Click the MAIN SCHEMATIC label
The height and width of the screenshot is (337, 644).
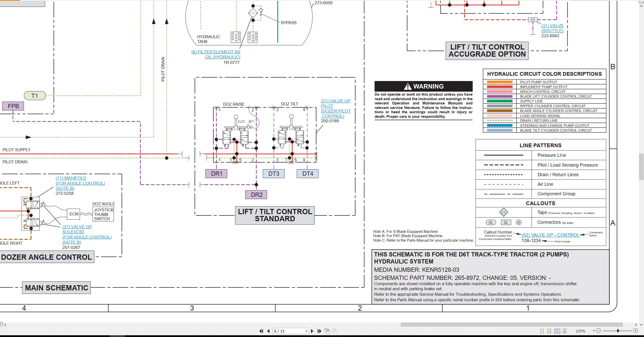click(x=56, y=288)
